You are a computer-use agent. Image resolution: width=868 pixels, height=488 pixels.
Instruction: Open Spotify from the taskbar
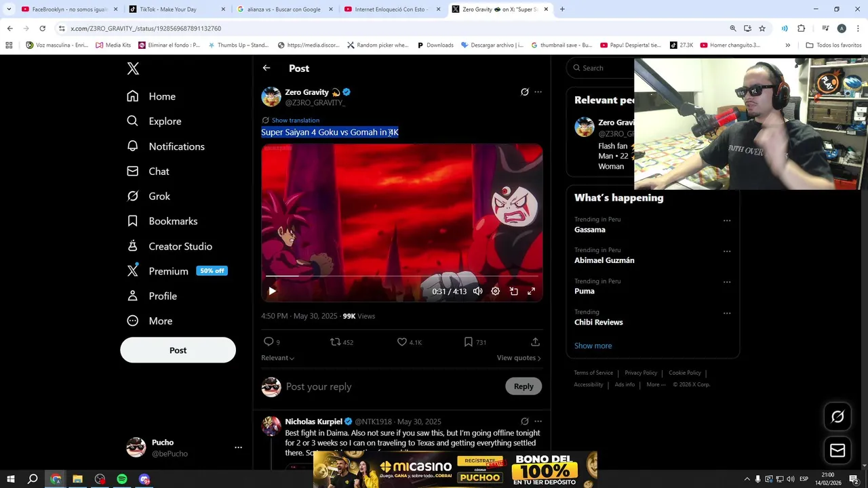click(x=122, y=479)
